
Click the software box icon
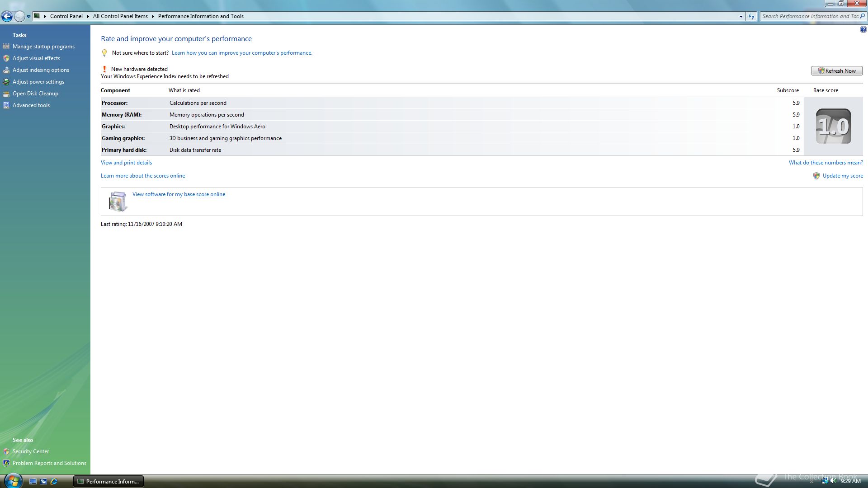pos(118,202)
